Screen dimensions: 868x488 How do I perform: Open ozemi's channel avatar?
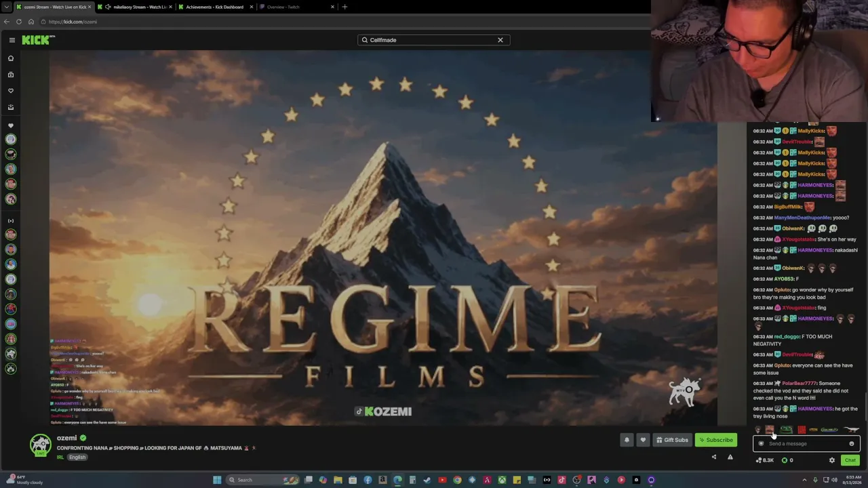tap(41, 445)
